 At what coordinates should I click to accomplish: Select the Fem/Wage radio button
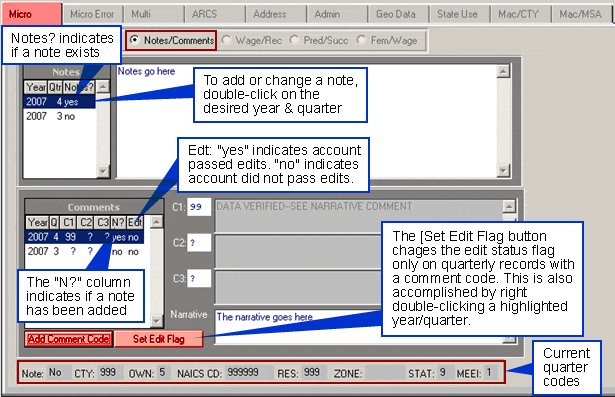coord(361,40)
